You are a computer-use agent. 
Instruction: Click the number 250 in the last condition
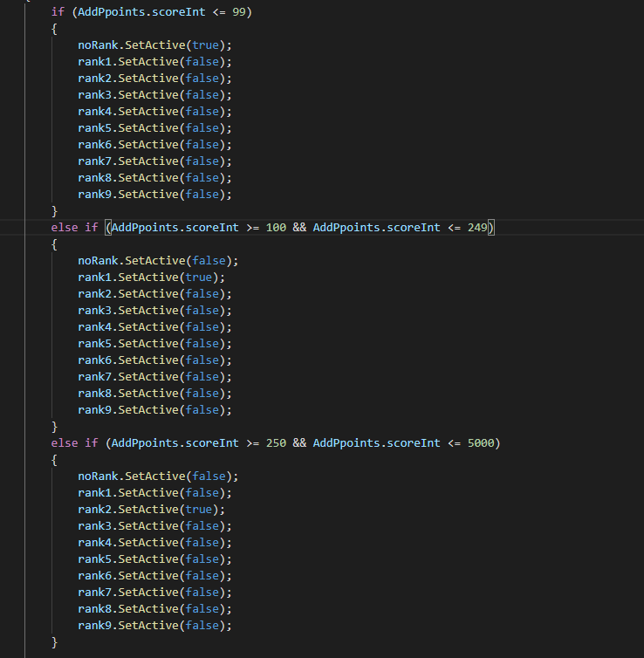tap(276, 442)
